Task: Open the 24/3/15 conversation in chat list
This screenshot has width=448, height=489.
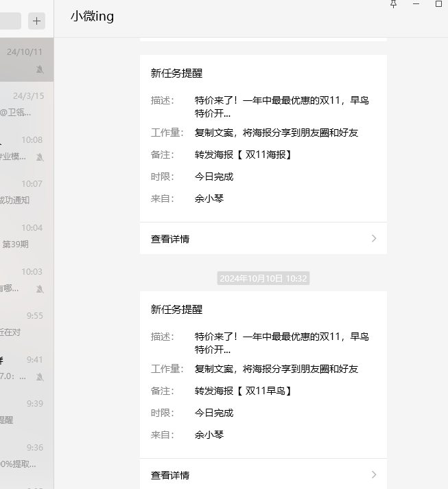Action: tap(26, 104)
